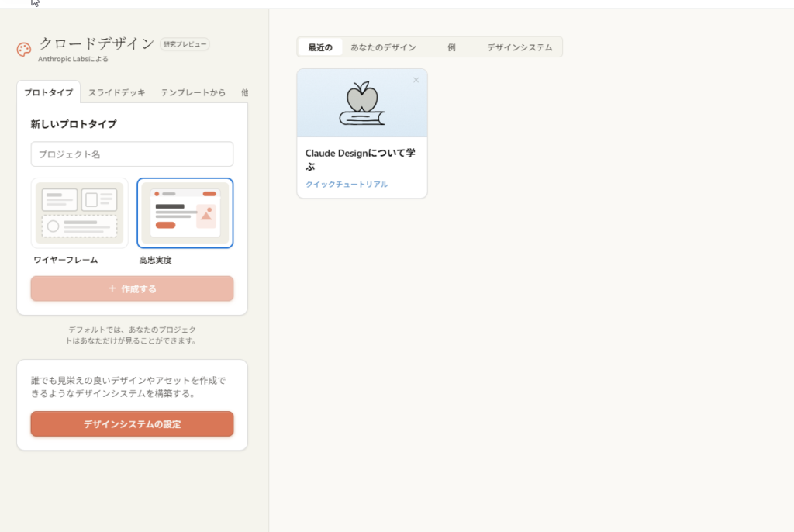
Task: Click the デザインシステムの設定 button
Action: coord(132,424)
